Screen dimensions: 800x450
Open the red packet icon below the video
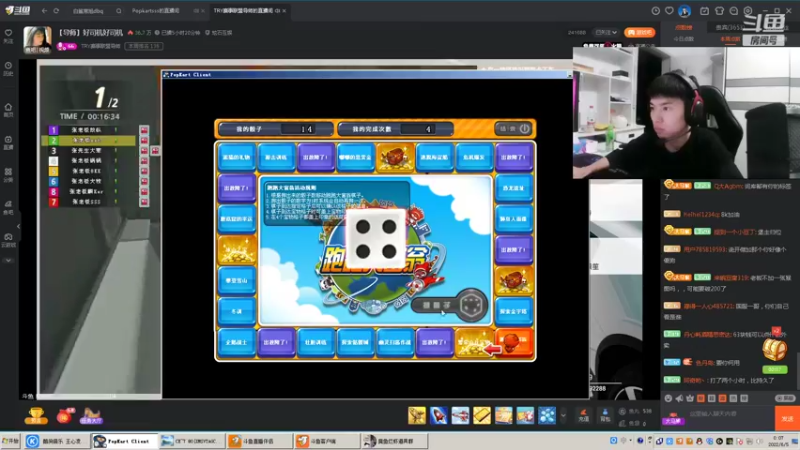(x=65, y=416)
